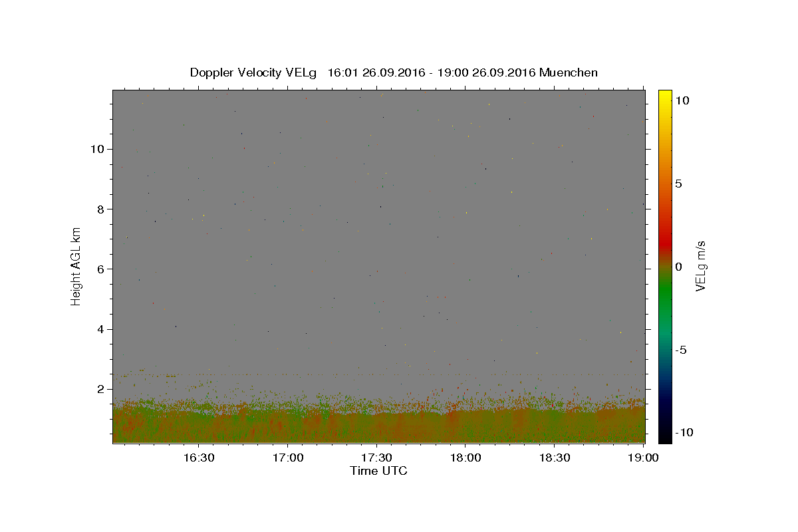Click the height label 6 on y-axis

[x=100, y=269]
